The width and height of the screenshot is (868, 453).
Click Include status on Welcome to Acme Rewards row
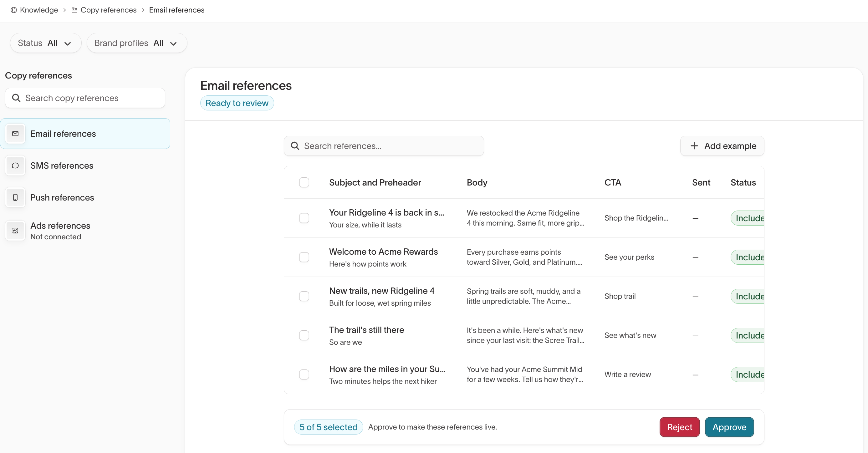click(748, 257)
